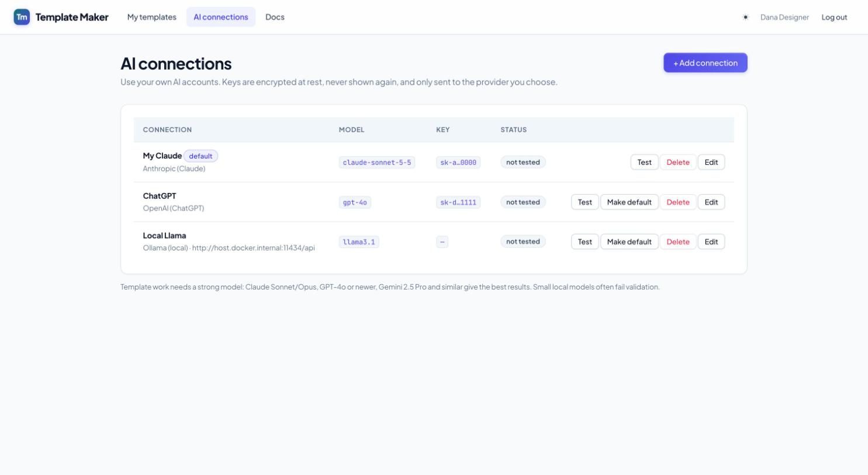Viewport: 868px width, 475px height.
Task: Make Local Llama the default connection
Action: click(x=630, y=242)
